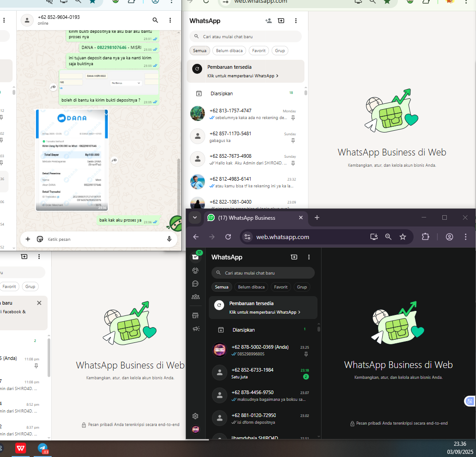This screenshot has height=457, width=476.
Task: Click the dark chat list scrollbar
Action: [x=318, y=329]
